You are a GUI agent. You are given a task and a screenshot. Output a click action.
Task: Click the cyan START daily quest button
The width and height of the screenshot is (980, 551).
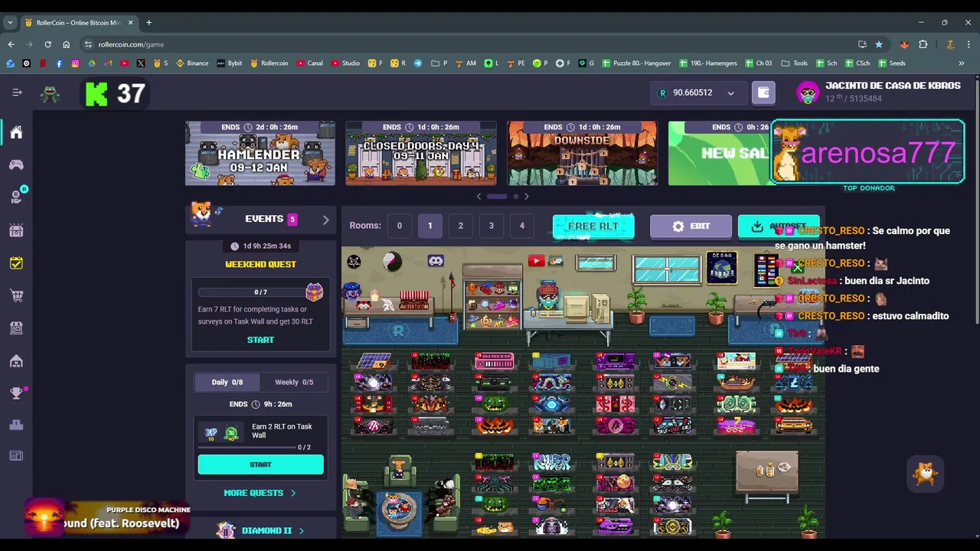pyautogui.click(x=260, y=465)
